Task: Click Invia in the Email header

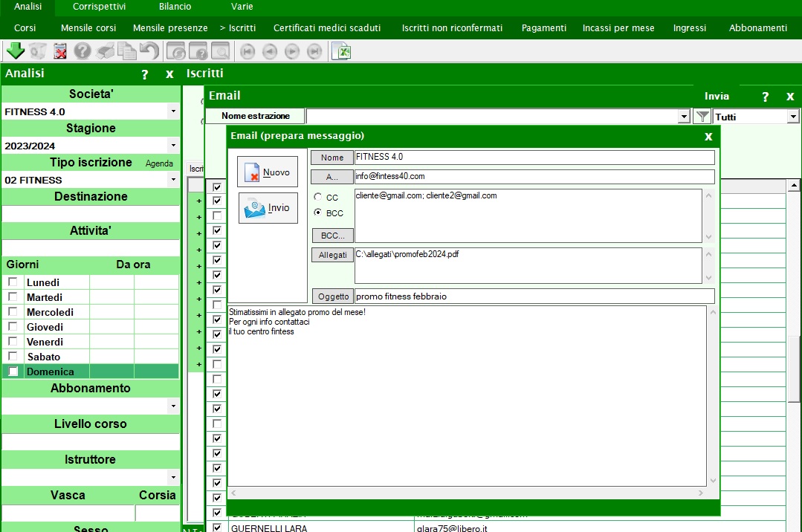Action: click(x=717, y=96)
